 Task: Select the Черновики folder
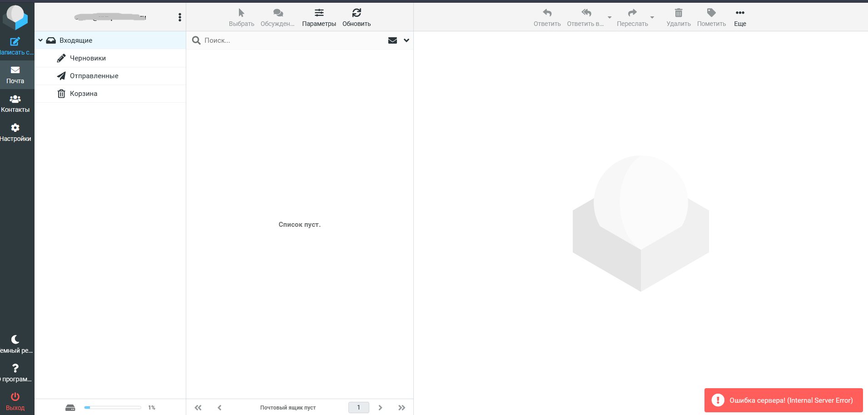[88, 58]
